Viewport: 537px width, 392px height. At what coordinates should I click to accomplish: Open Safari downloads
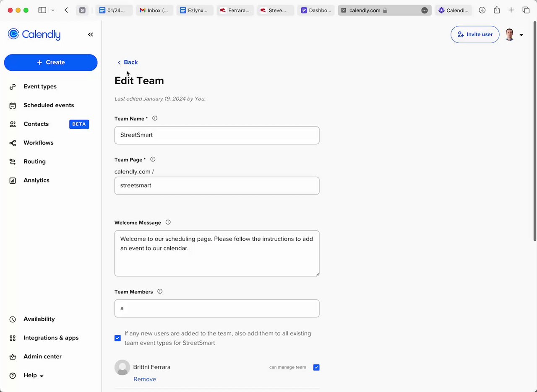pyautogui.click(x=482, y=10)
